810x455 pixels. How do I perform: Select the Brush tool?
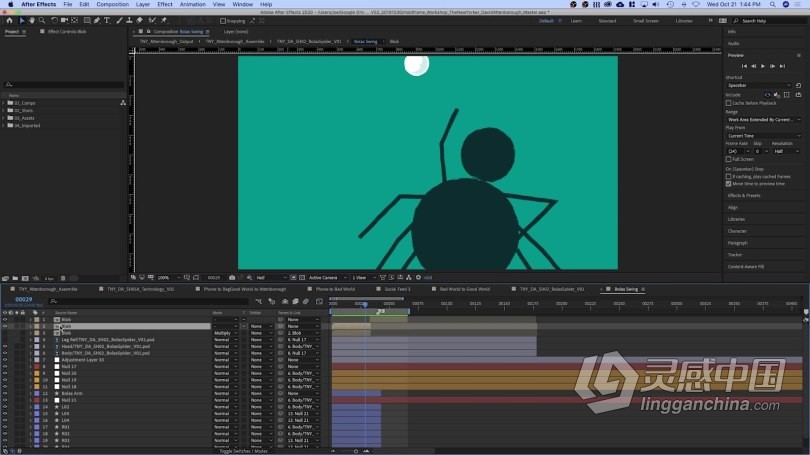(x=119, y=21)
